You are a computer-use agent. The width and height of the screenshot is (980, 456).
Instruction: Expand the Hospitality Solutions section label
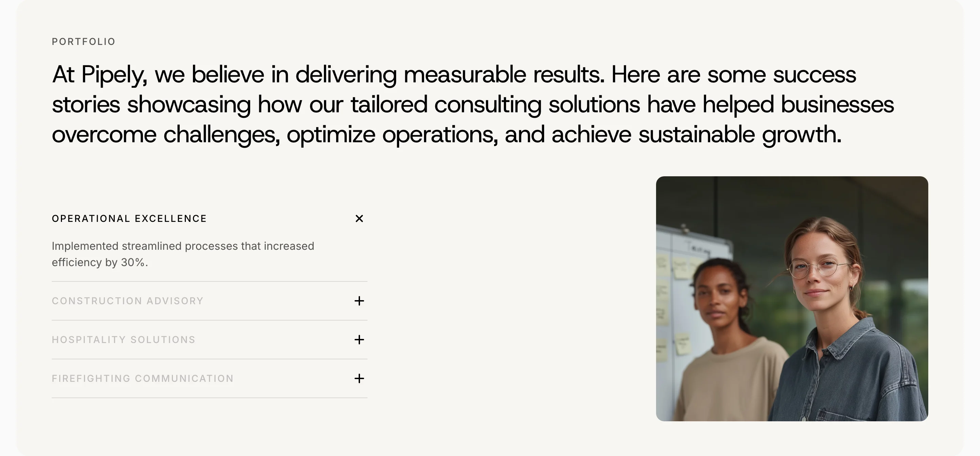[124, 340]
